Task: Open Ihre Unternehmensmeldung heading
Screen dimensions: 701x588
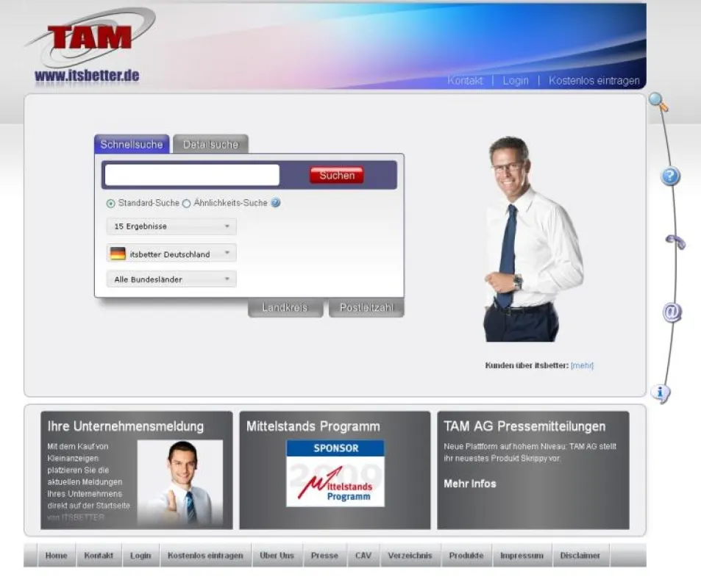Action: [x=126, y=426]
